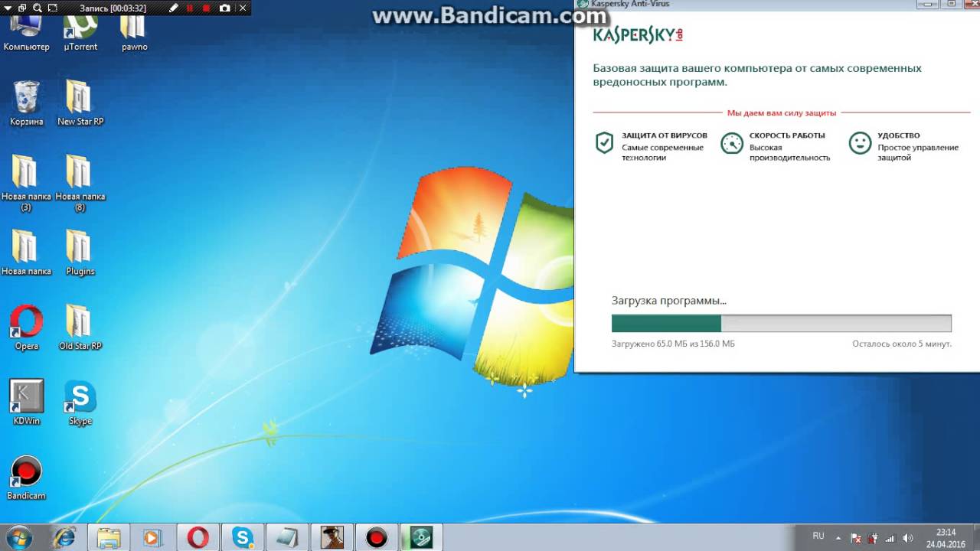Viewport: 980px width, 551px height.
Task: Select the Bandicam pencil drawing tool
Action: coord(174,8)
